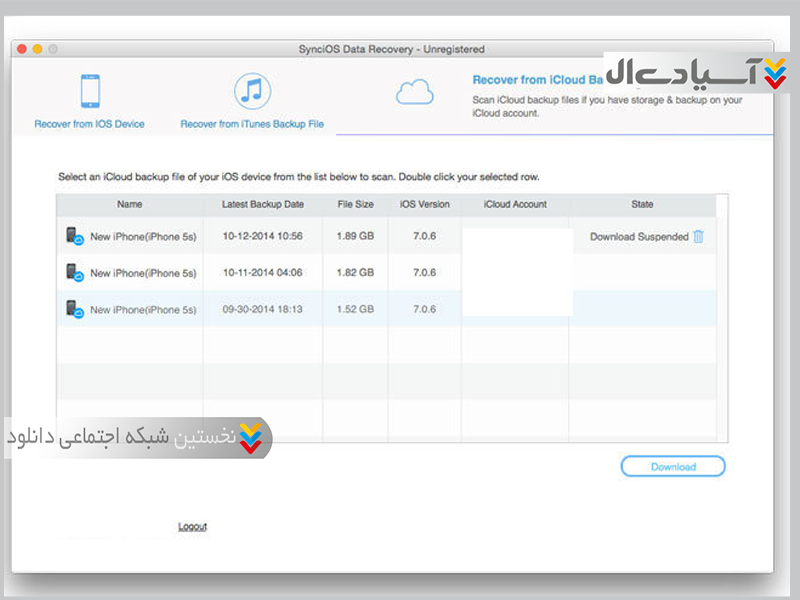Click the music note iTunes backup icon
Screen dimensions: 800x600
pos(252,91)
